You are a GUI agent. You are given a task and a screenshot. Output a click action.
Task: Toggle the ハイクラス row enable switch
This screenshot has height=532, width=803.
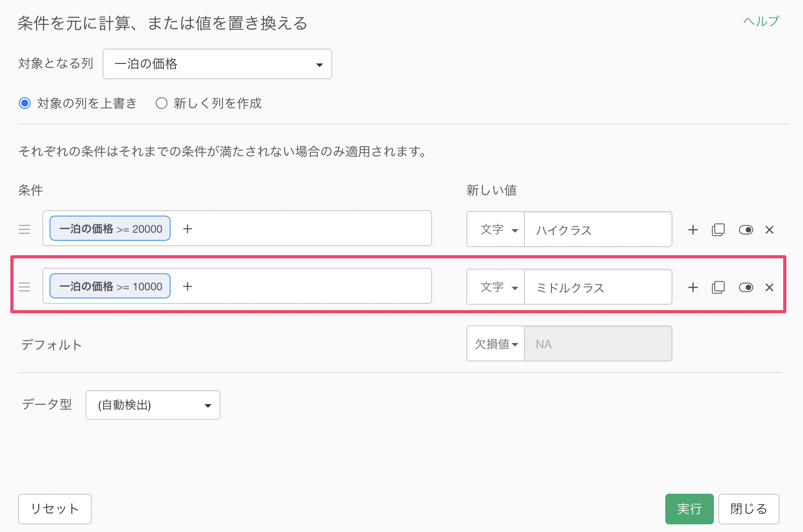tap(745, 230)
